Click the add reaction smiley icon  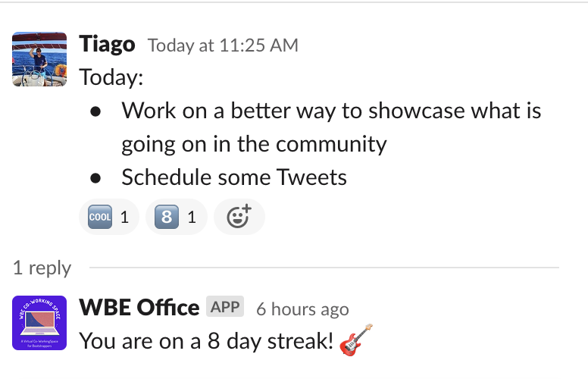click(x=239, y=218)
